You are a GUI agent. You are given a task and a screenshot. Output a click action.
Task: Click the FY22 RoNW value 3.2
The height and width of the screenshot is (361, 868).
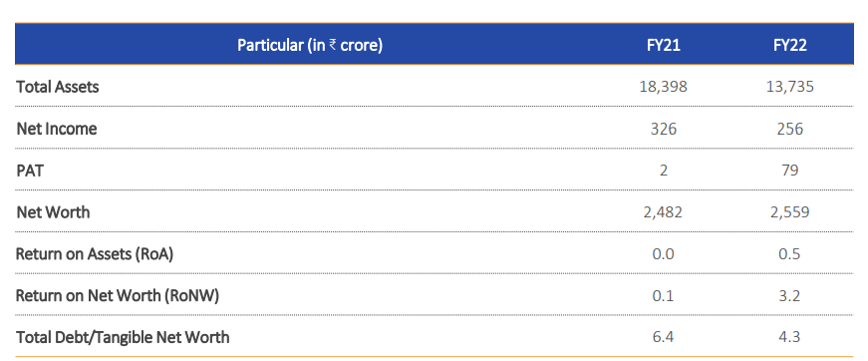pos(790,295)
